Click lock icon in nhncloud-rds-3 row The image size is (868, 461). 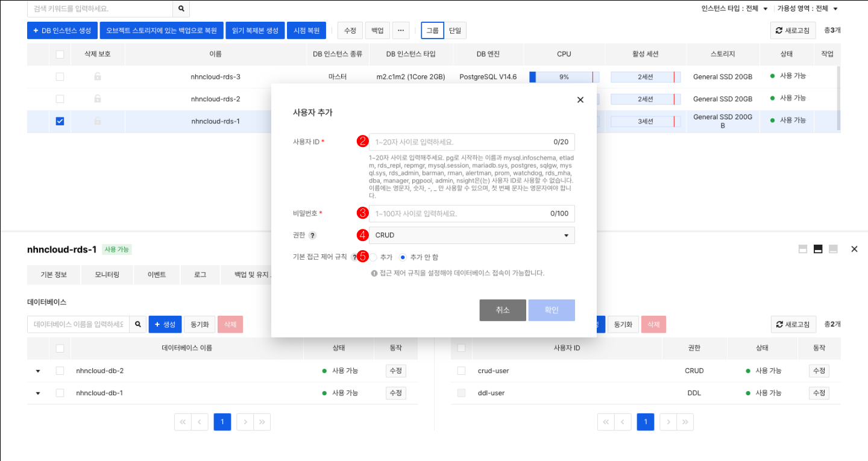[97, 77]
